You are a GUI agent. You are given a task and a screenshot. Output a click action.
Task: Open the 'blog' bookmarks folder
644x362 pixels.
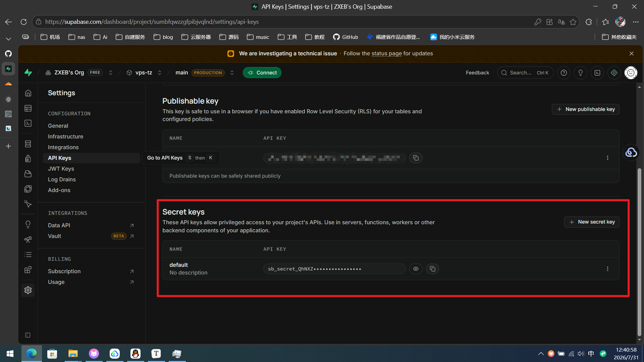coord(163,37)
